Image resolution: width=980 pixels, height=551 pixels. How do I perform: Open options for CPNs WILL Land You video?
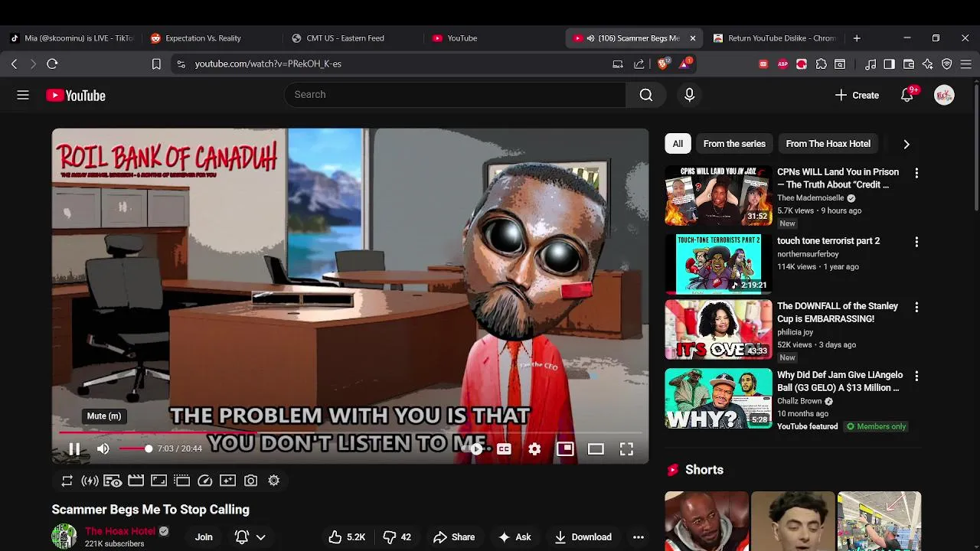[x=916, y=173]
